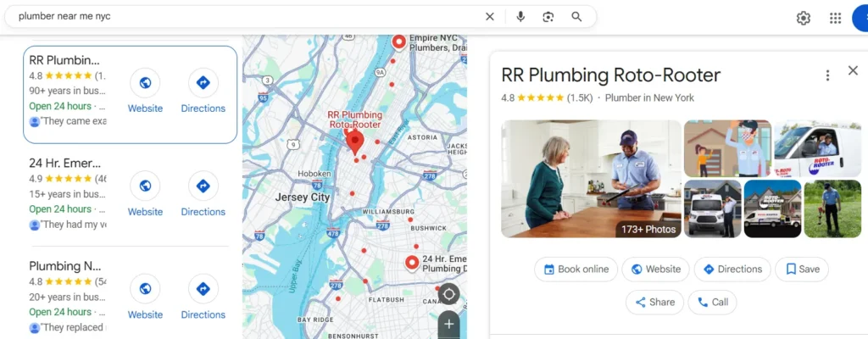Get Directions for RR Plumbing listing
The image size is (868, 339).
coord(203,92)
